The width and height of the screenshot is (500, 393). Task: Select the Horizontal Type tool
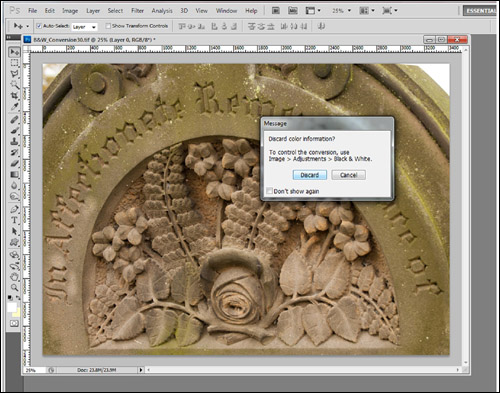tap(14, 220)
